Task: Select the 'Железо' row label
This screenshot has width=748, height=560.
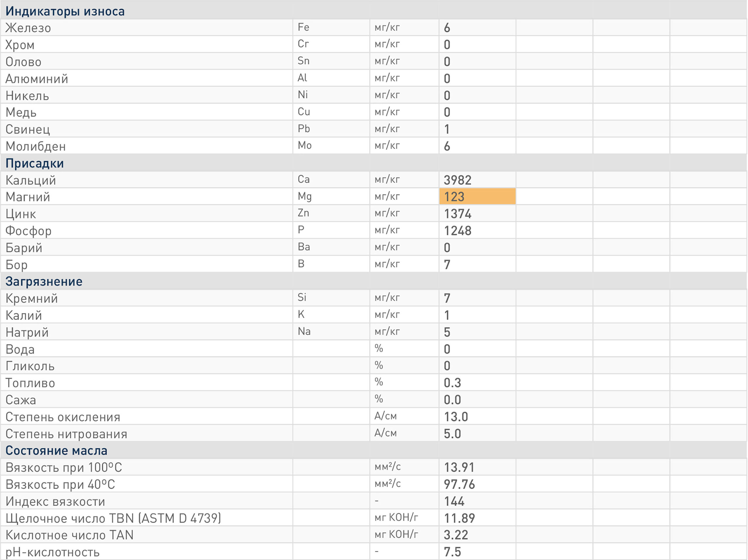Action: click(x=28, y=28)
